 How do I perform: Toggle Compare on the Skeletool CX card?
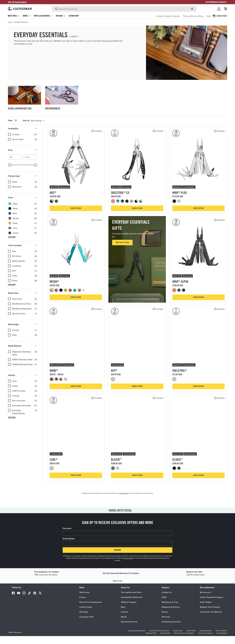tap(154, 131)
